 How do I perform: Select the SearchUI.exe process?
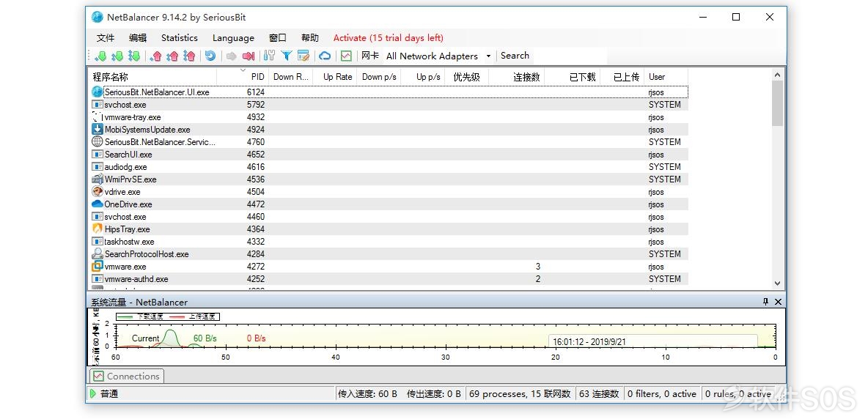(x=389, y=155)
